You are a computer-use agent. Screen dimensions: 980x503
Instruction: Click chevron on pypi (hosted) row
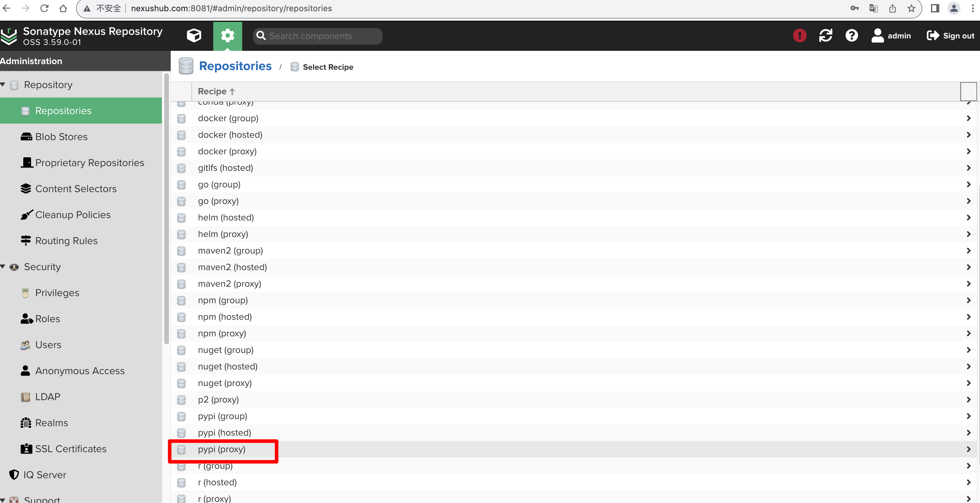coord(968,433)
